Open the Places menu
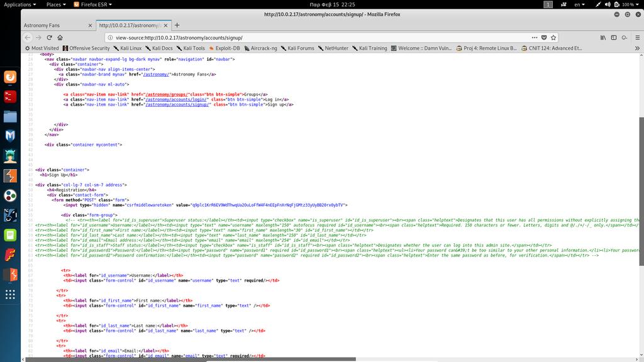The height and width of the screenshot is (362, 644). tap(56, 4)
